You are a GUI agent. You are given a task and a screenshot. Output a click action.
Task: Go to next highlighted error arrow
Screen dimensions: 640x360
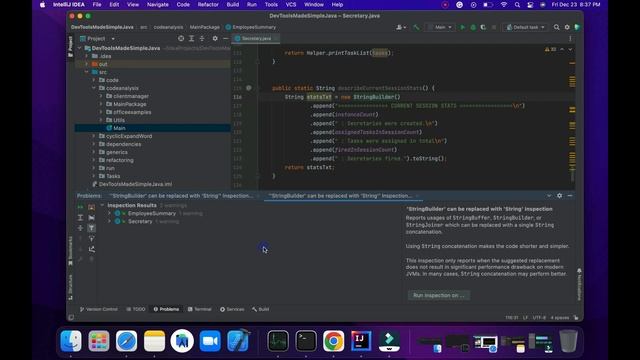point(570,49)
